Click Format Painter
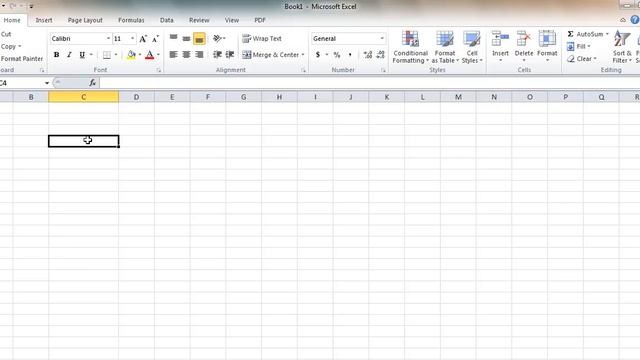The image size is (640, 360). tap(22, 59)
